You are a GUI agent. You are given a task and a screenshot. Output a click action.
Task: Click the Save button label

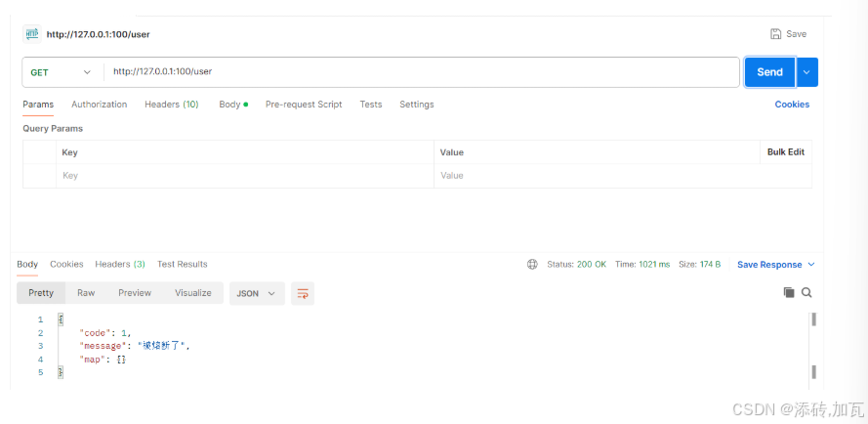coord(797,34)
